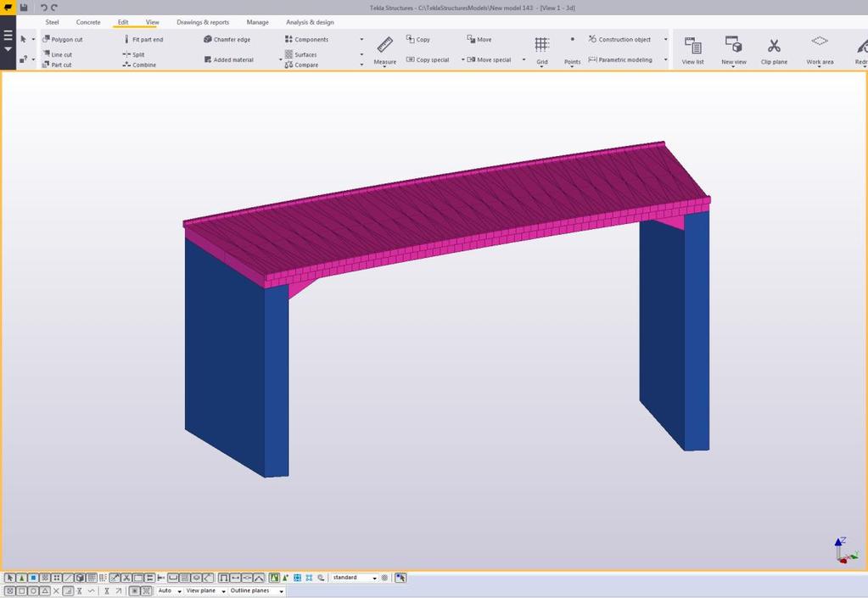Toggle the blue square selection switch
Screen dimensions: 868x598
tap(32, 578)
